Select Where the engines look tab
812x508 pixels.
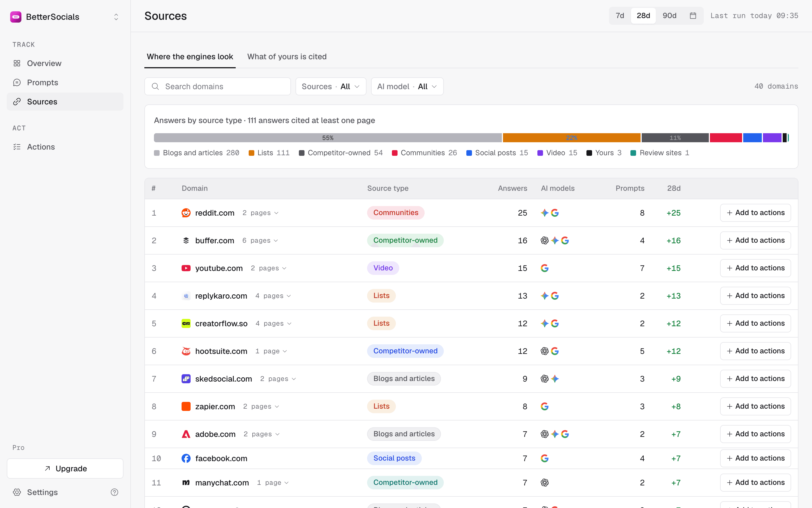190,56
